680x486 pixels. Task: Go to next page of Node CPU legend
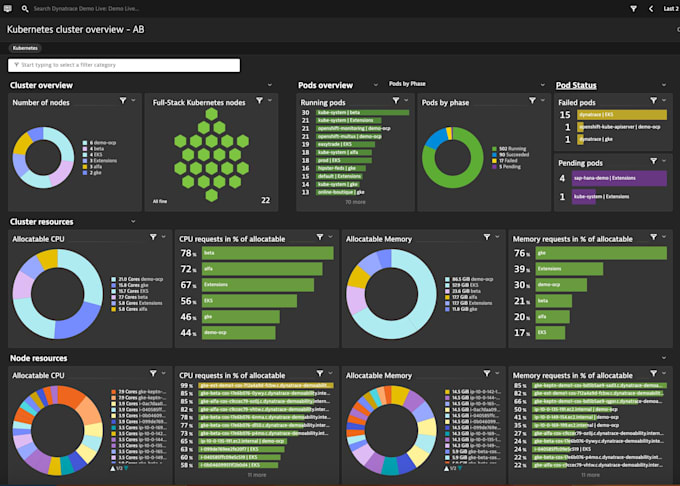(x=126, y=469)
